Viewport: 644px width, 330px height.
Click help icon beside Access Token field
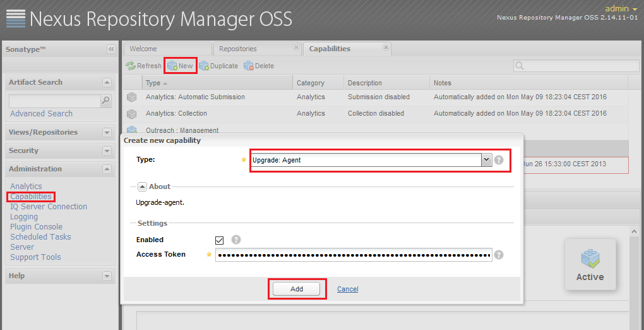point(499,255)
